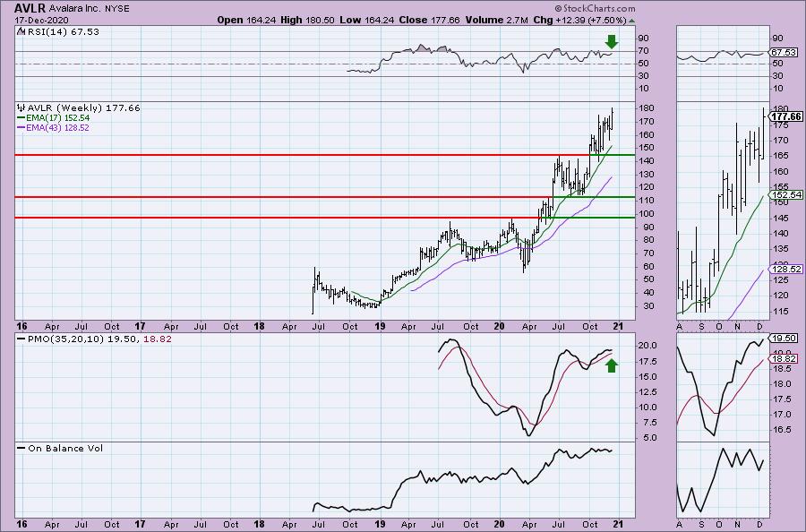Click the RSI(14) 67.53 indicator label
This screenshot has height=532, width=806.
click(x=64, y=32)
